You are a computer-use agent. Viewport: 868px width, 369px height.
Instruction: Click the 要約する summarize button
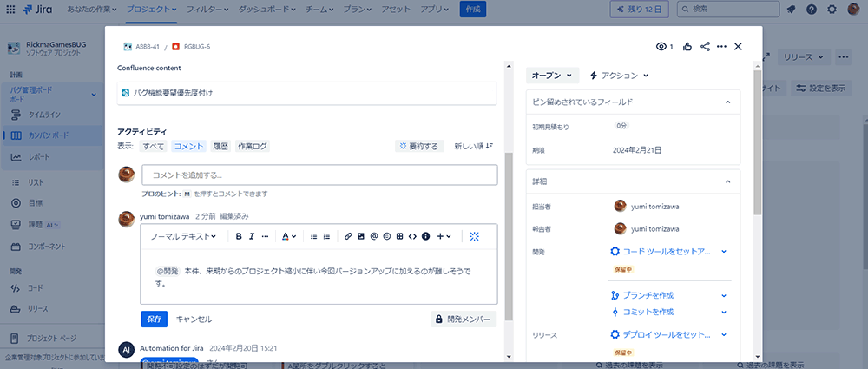[x=419, y=146]
